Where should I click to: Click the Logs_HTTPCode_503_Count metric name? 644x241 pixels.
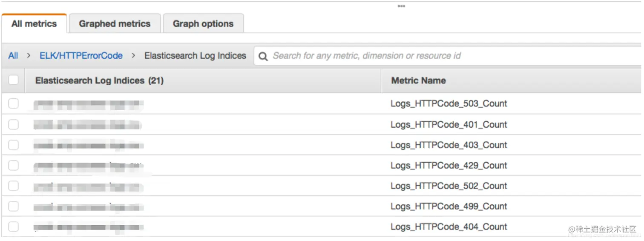tap(448, 103)
